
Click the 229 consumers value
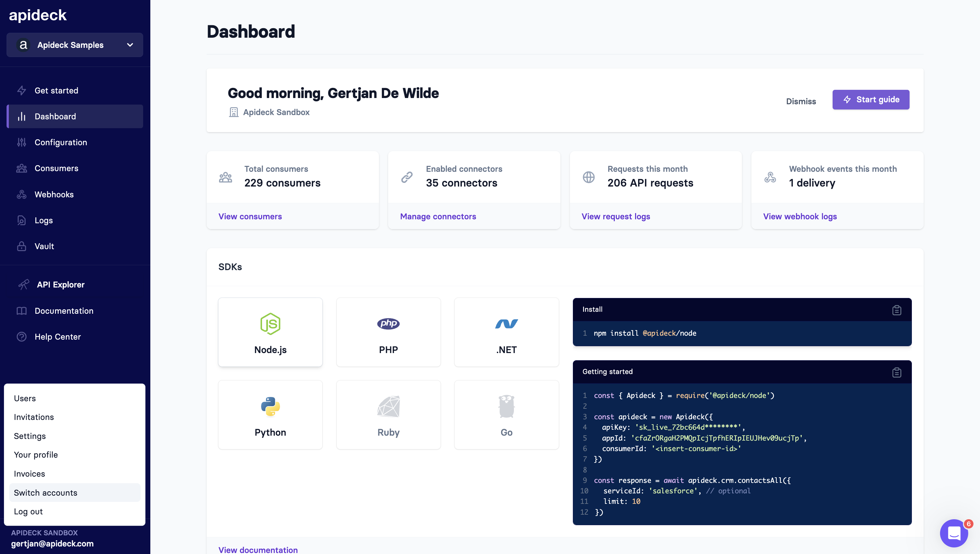(282, 183)
